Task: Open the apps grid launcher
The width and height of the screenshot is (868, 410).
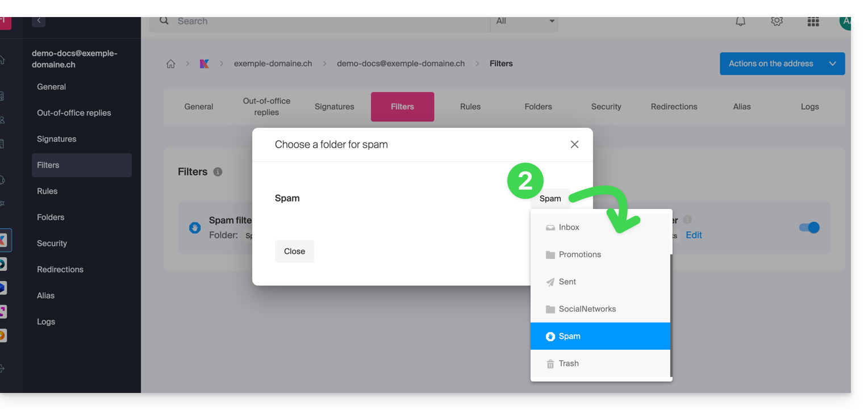Action: [x=813, y=22]
